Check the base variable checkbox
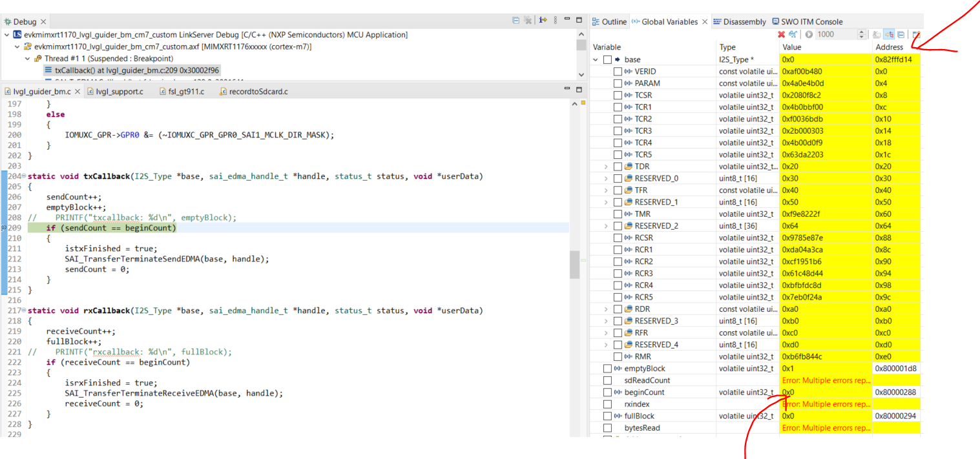The image size is (980, 459). [607, 59]
